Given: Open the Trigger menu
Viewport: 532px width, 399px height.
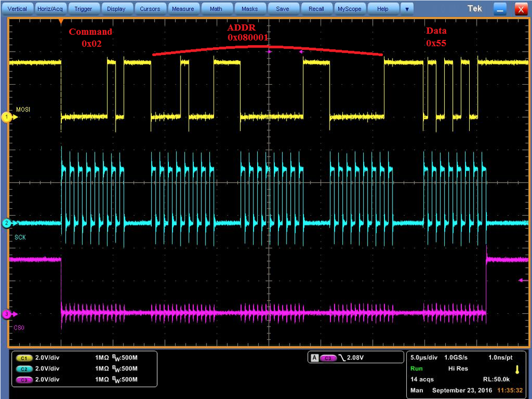Looking at the screenshot, I should point(83,9).
